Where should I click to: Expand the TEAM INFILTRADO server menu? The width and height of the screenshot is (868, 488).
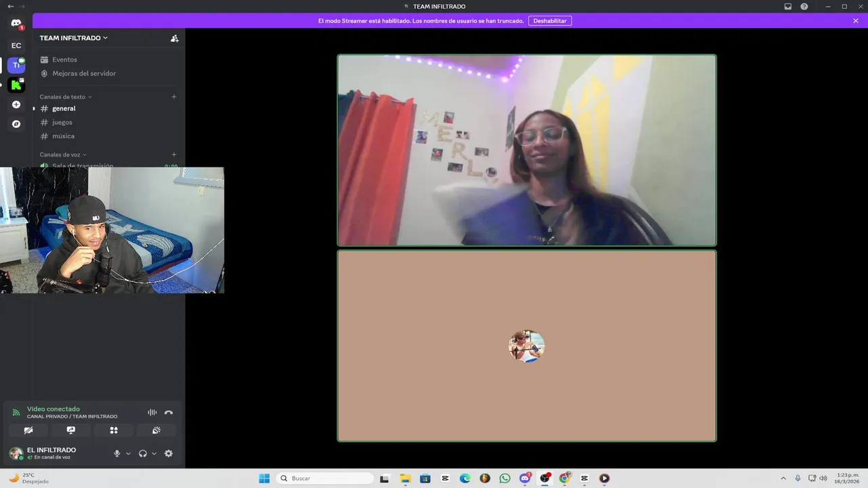click(73, 38)
